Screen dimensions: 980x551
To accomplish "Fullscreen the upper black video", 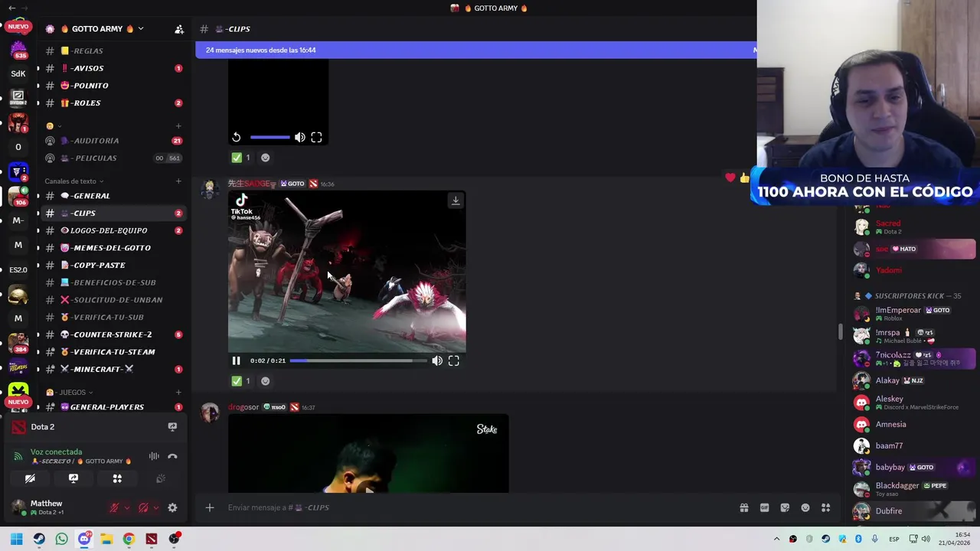I will pos(316,137).
